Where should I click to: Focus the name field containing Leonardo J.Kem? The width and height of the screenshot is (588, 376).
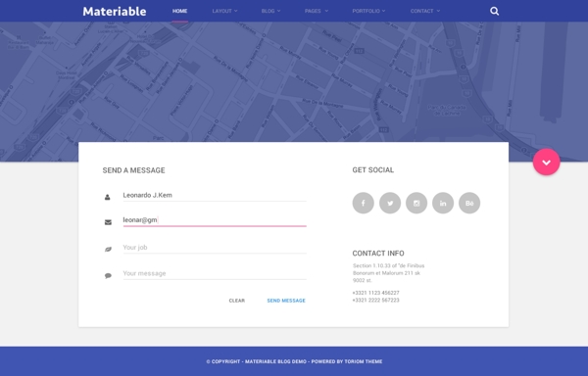215,195
